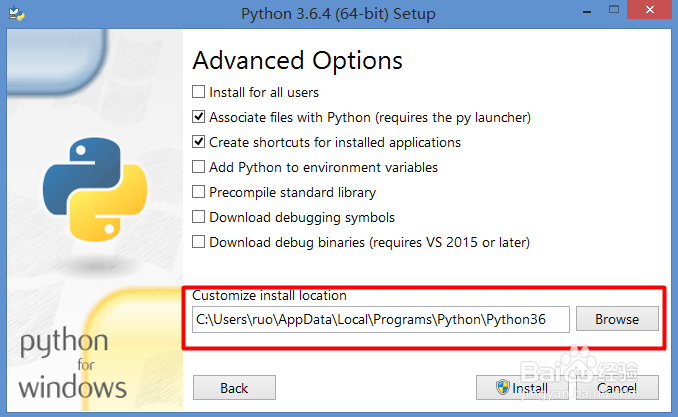Click the install location path field
Image resolution: width=678 pixels, height=417 pixels.
pyautogui.click(x=380, y=319)
